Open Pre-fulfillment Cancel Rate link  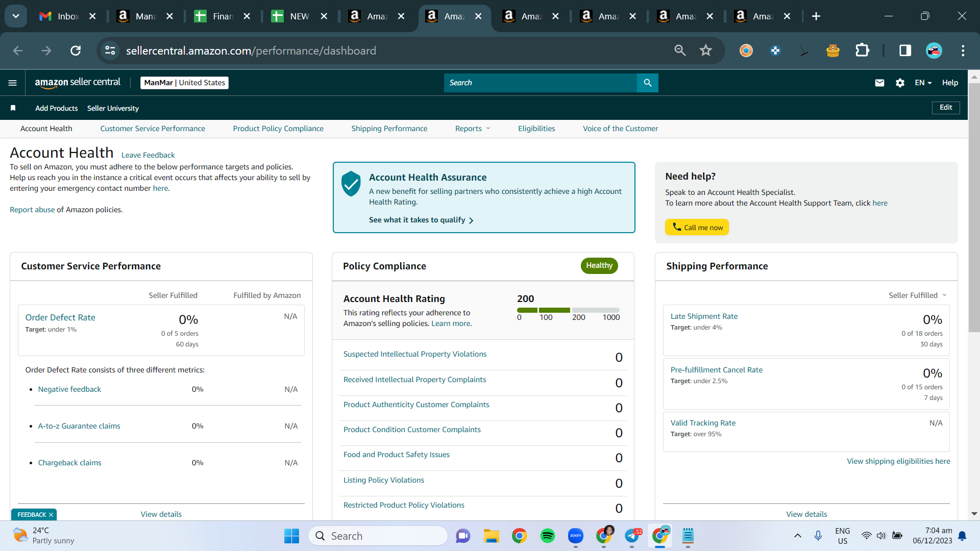pos(717,370)
